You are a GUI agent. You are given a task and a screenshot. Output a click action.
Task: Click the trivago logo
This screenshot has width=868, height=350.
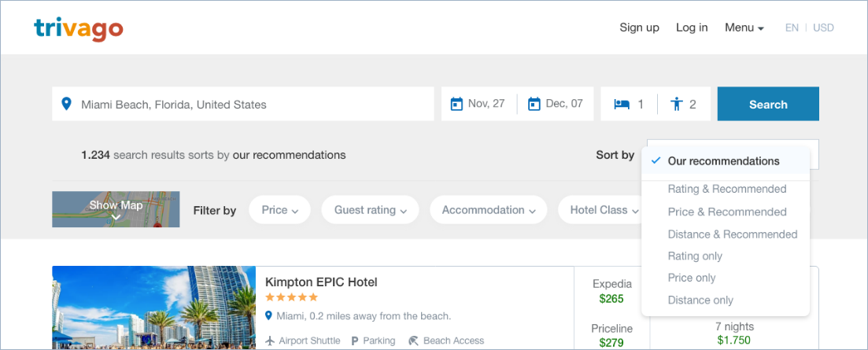[x=79, y=28]
